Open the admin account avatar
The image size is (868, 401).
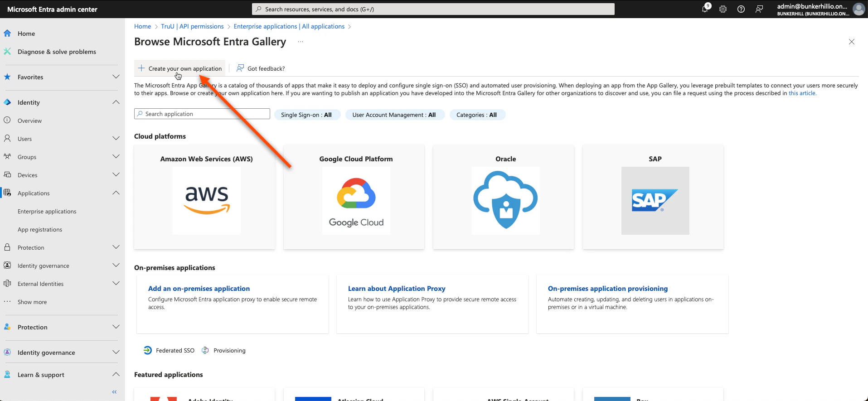click(x=858, y=9)
